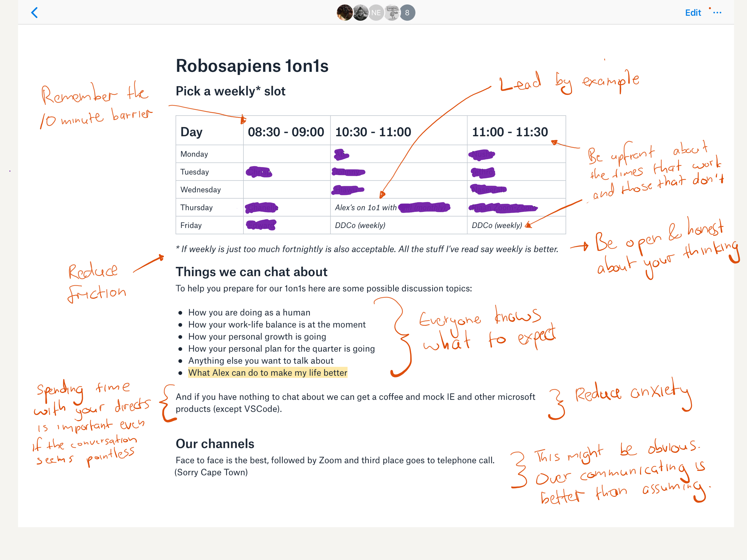Select the 'Pick a weekly* slot' heading
The height and width of the screenshot is (560, 747).
coord(230,91)
